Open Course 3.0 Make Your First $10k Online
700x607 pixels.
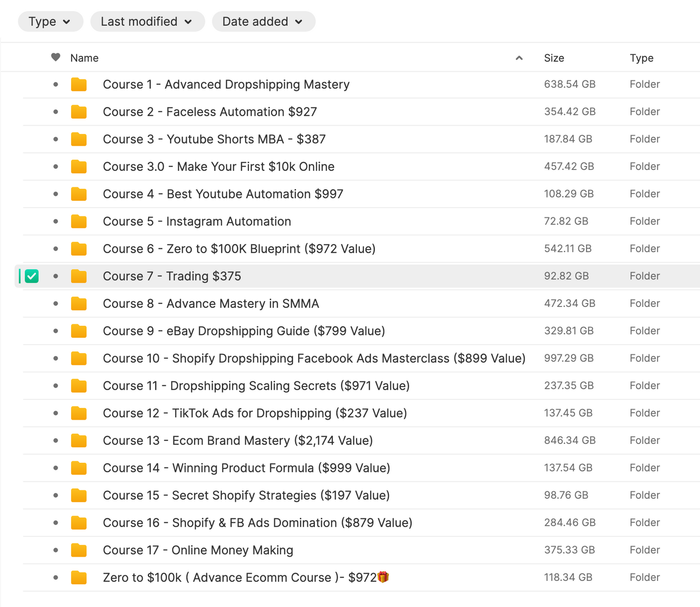pyautogui.click(x=218, y=167)
